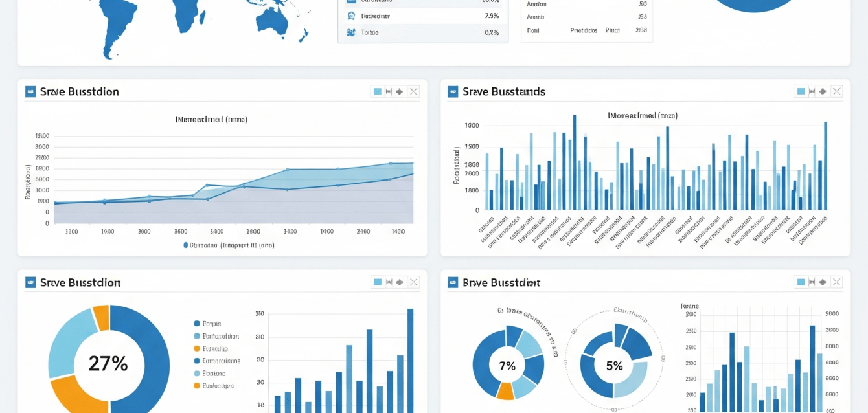This screenshot has width=868, height=413.
Task: Click the "Eudomtjoo" legend entry
Action: tap(214, 386)
